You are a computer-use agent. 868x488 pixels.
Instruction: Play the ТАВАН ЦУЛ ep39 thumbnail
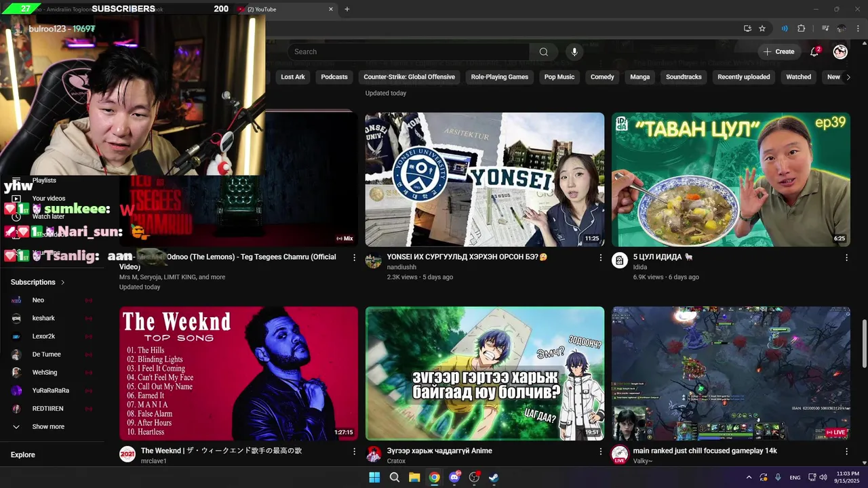(x=731, y=180)
